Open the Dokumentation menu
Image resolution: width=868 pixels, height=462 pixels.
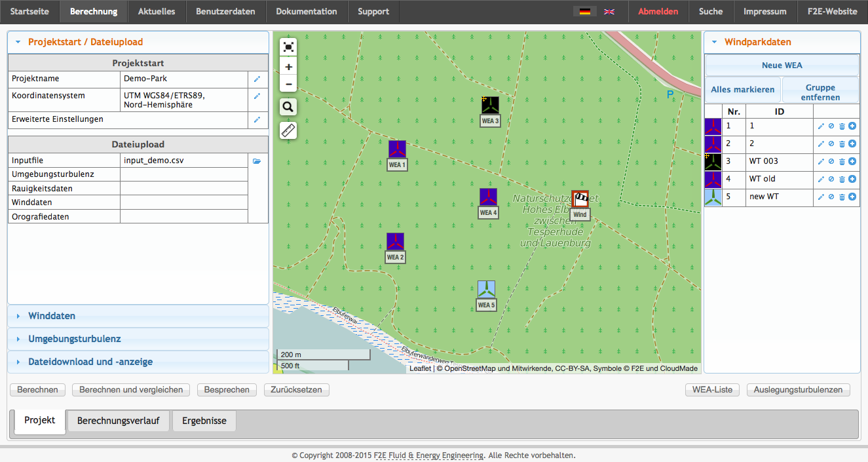307,11
